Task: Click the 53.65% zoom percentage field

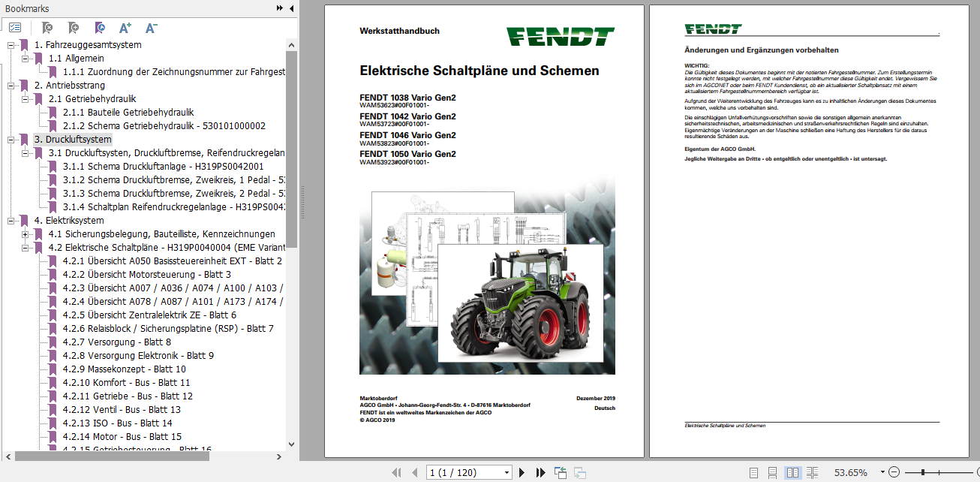Action: coord(851,473)
